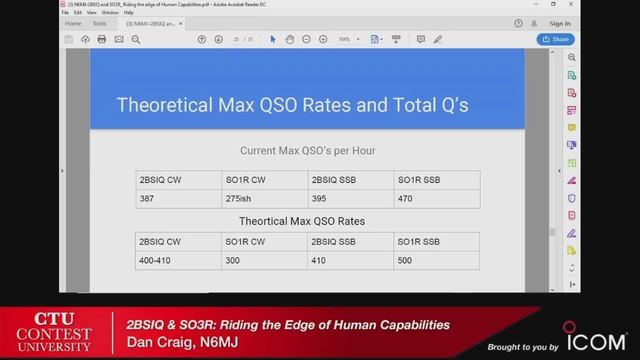
Task: Click the '395' table cell
Action: [351, 199]
